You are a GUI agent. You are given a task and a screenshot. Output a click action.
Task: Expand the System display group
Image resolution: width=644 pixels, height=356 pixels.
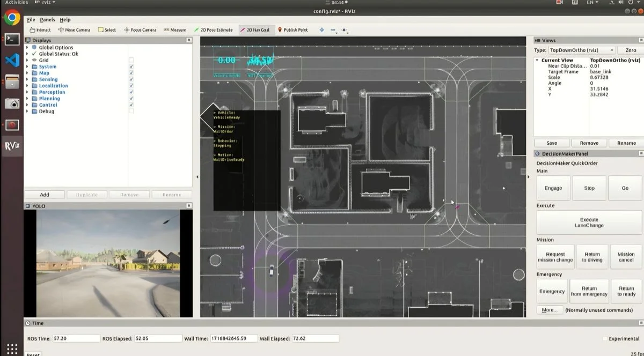[x=27, y=67]
